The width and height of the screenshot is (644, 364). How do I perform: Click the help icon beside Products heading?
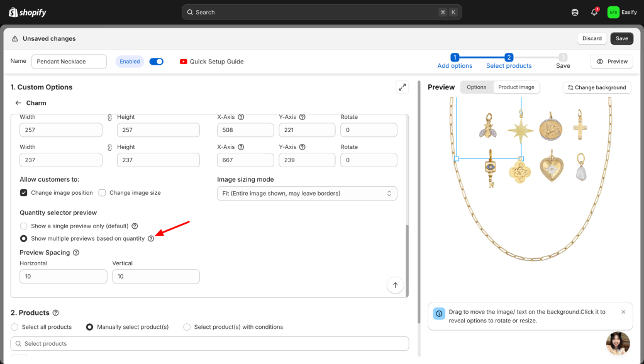coord(55,313)
